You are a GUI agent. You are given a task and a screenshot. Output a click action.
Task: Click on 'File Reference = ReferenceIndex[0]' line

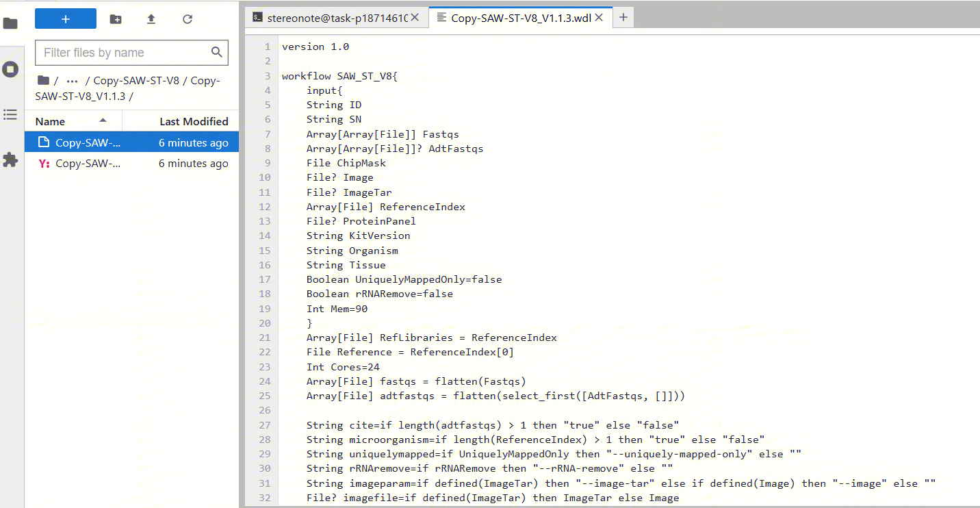point(410,352)
